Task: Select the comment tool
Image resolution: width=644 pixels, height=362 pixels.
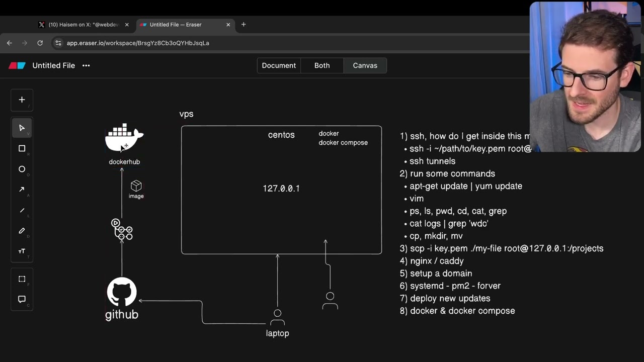Action: click(x=22, y=299)
